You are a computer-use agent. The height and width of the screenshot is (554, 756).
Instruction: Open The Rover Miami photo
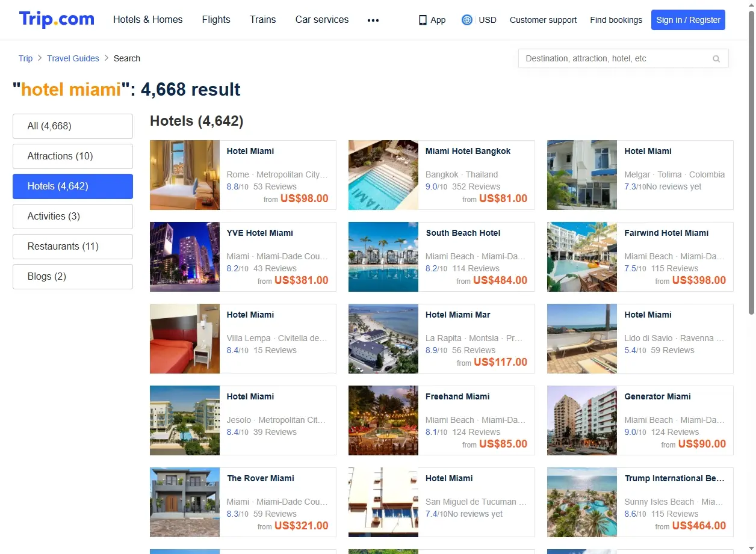click(x=185, y=502)
